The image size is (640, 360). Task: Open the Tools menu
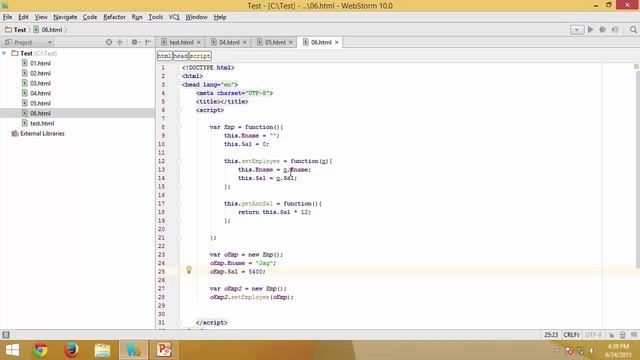click(x=156, y=17)
